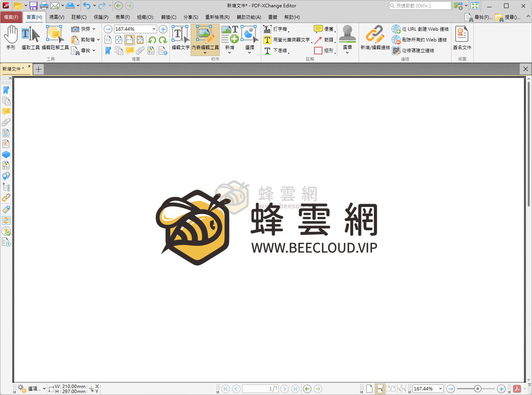Viewport: 532px width, 395px height.
Task: Click the 下底線 underline tool
Action: click(x=276, y=51)
